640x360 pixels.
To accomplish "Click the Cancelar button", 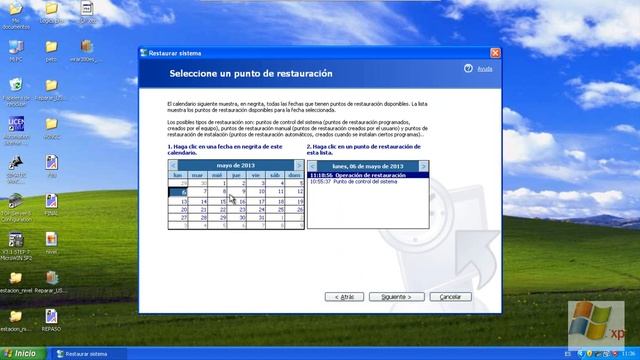I will pos(450,297).
